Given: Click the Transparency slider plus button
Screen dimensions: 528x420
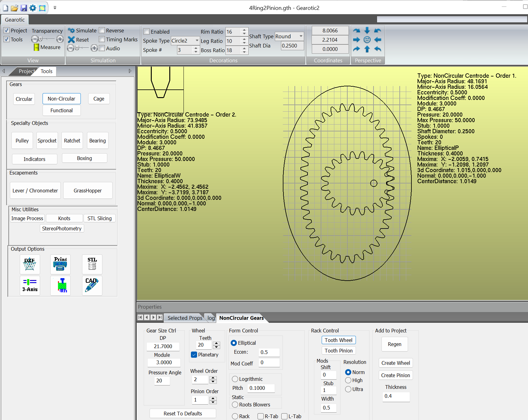Looking at the screenshot, I should (x=60, y=39).
